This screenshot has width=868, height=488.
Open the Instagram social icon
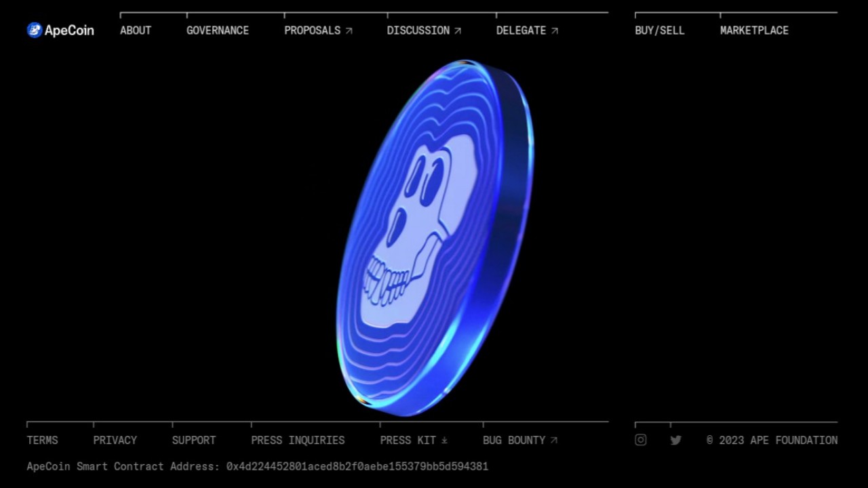point(640,440)
